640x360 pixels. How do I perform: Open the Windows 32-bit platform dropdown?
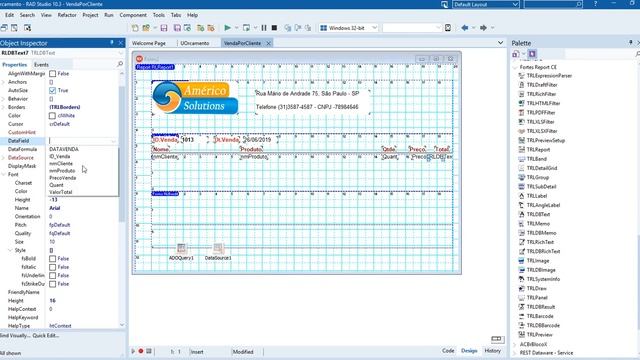374,28
